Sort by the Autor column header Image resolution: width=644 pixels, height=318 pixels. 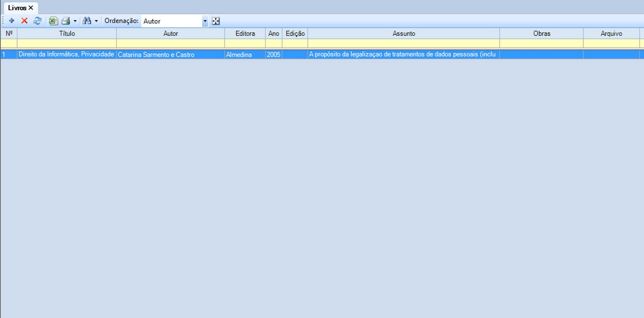coord(171,33)
